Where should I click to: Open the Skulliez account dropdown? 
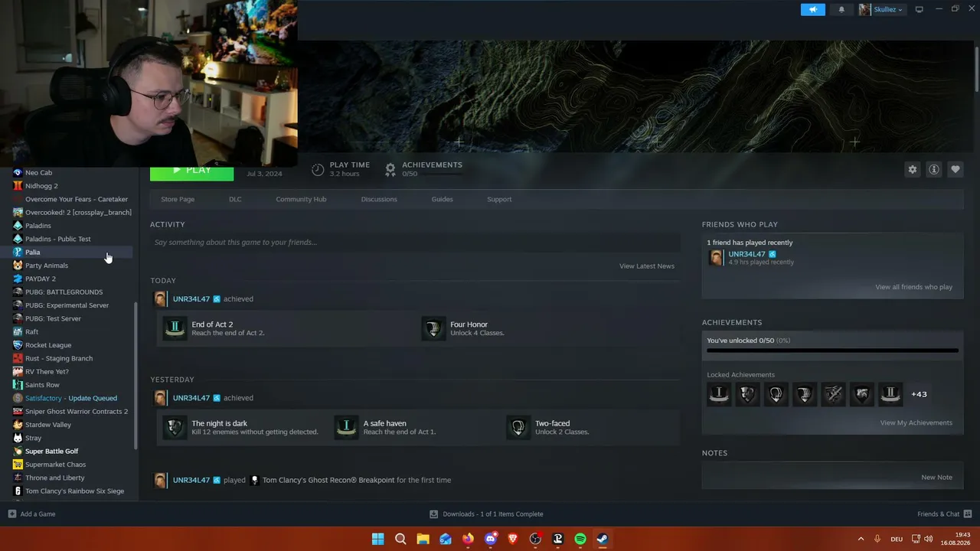pyautogui.click(x=881, y=10)
